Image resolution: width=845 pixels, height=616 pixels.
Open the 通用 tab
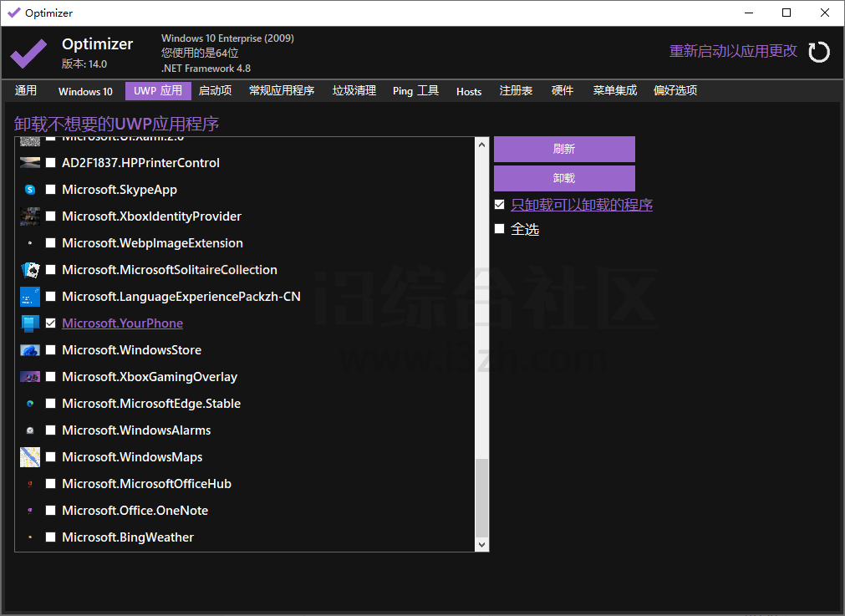[x=26, y=90]
